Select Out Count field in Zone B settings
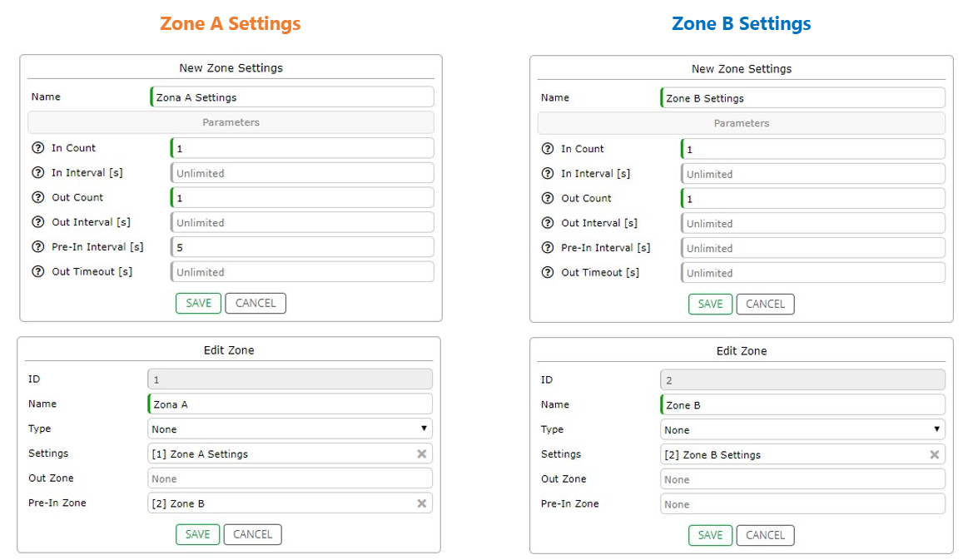 [813, 198]
